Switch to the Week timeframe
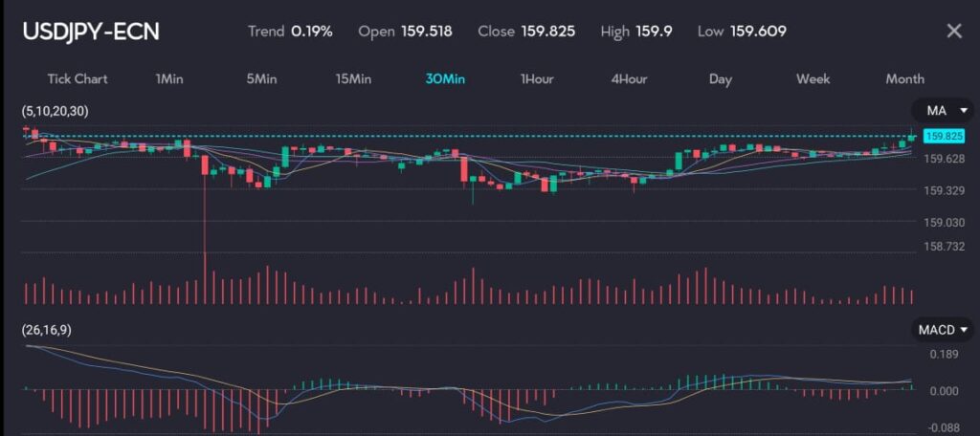 click(x=813, y=78)
